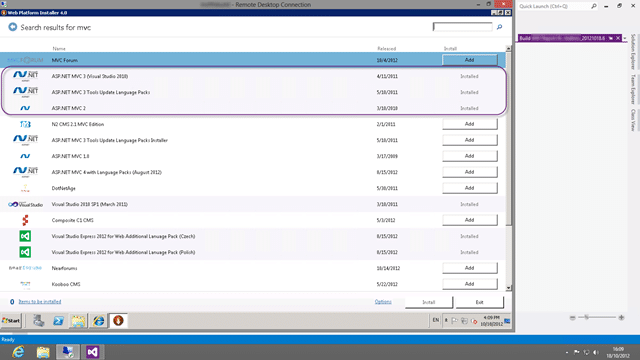Add ASP.NET MVC 3 Tools Update Language Packs Installer
Image resolution: width=640 pixels, height=360 pixels.
coord(470,140)
